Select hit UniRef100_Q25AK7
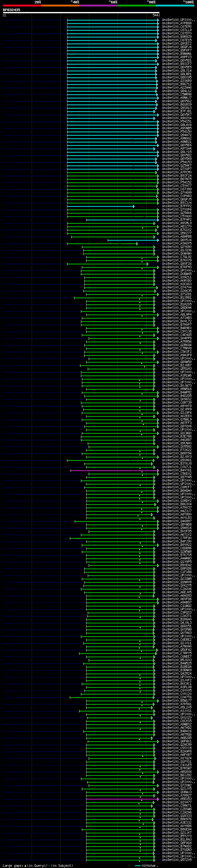197x868 pixels. click(176, 165)
